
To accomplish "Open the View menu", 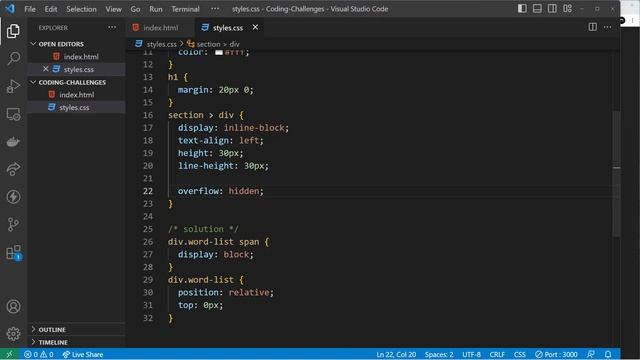I will pos(113,9).
